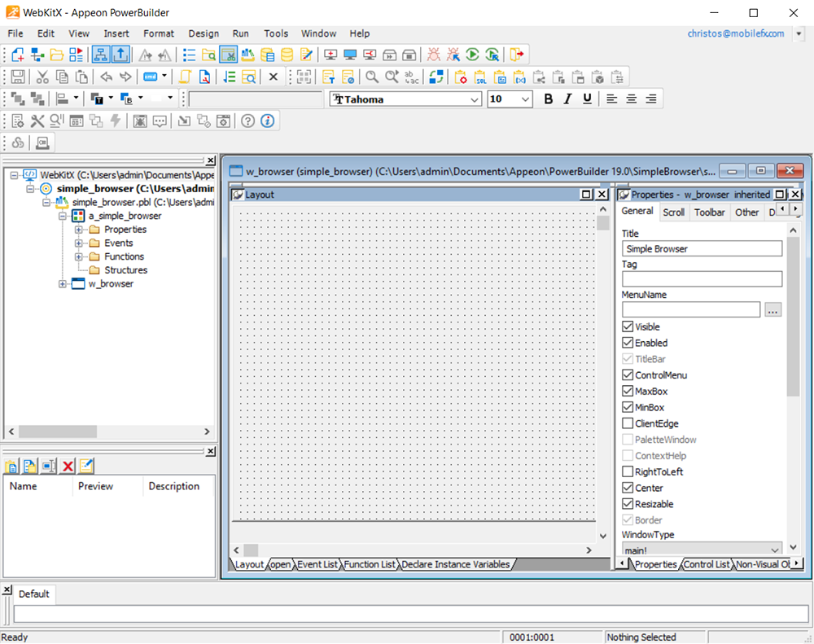The width and height of the screenshot is (814, 644).
Task: Click the Paste clipboard icon
Action: pyautogui.click(x=81, y=77)
